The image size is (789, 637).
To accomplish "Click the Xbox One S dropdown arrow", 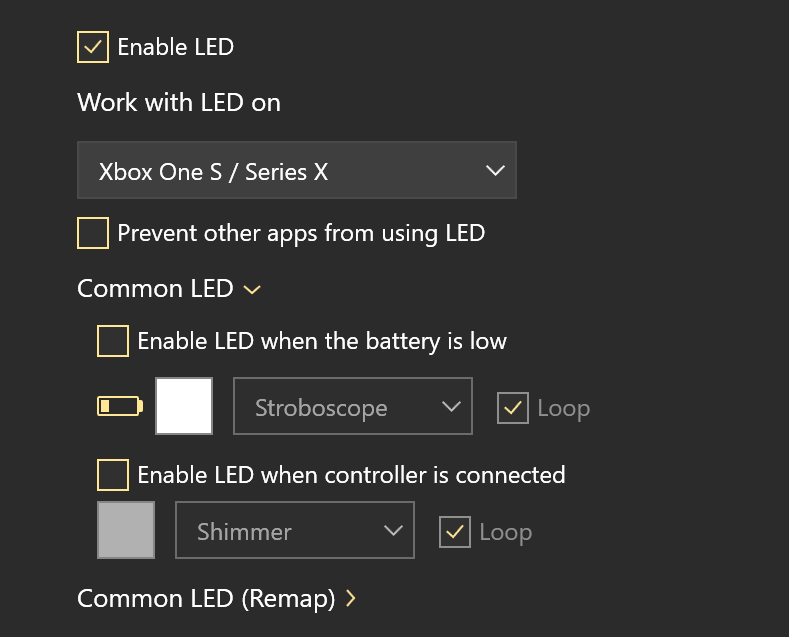I will pyautogui.click(x=494, y=171).
